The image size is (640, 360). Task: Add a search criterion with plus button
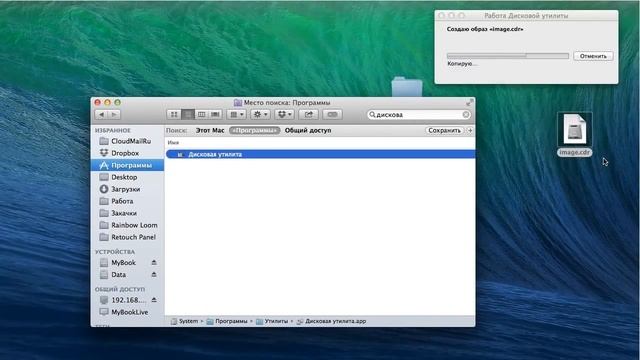470,130
